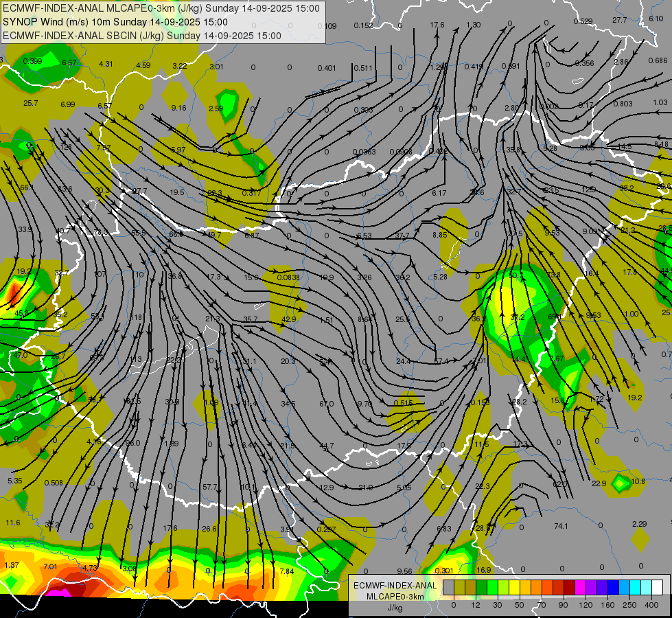Select the '120' legend tick label
Viewport: 672px width, 618px height.
[x=586, y=605]
